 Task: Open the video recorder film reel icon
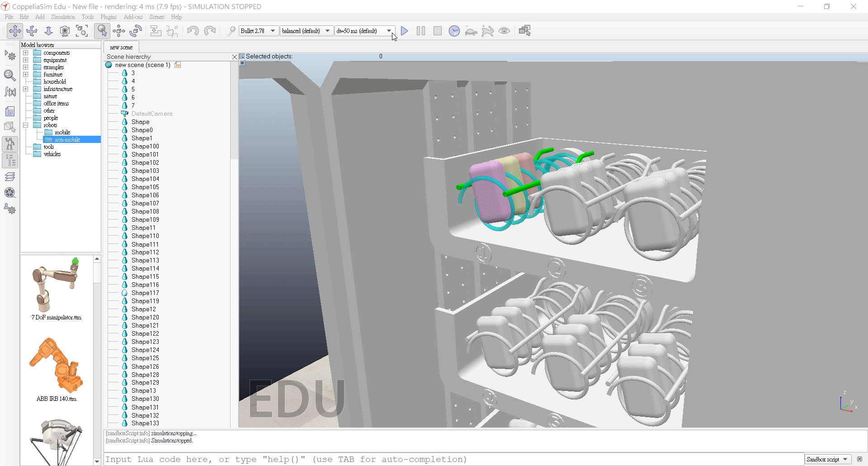pyautogui.click(x=10, y=193)
